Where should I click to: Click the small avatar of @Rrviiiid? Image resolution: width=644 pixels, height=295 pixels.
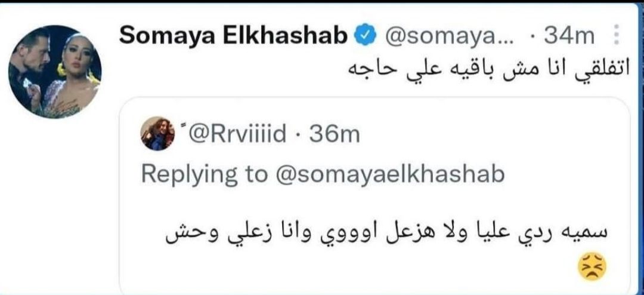(x=157, y=133)
